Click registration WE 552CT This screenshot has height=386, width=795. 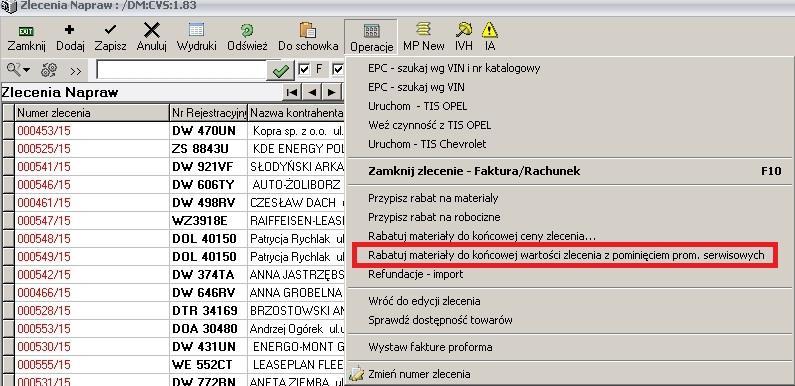pos(202,365)
